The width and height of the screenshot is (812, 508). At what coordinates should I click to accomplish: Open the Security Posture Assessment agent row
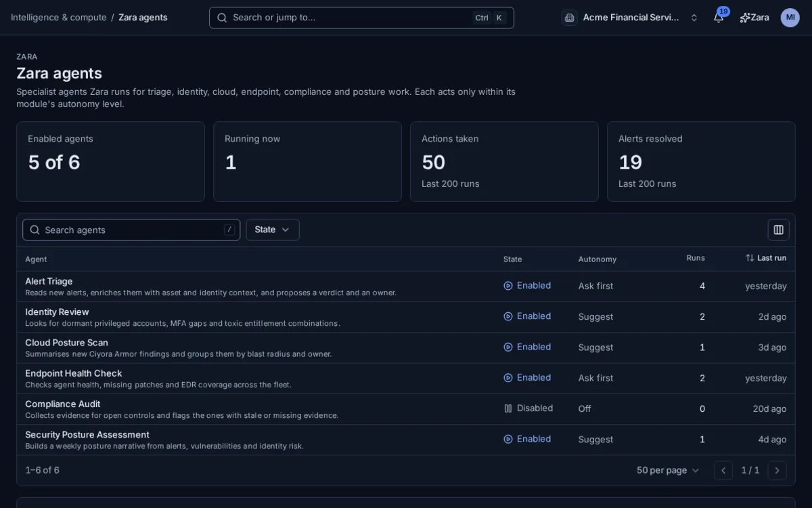(x=406, y=440)
